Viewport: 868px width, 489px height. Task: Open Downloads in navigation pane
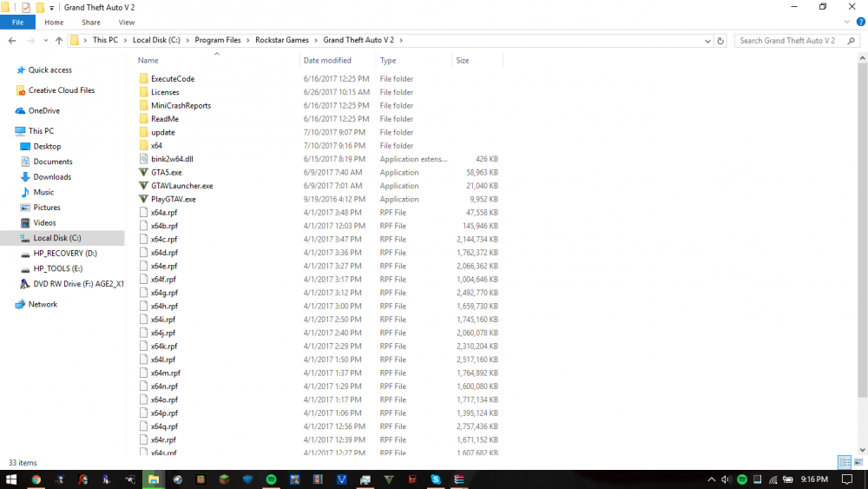pos(52,176)
